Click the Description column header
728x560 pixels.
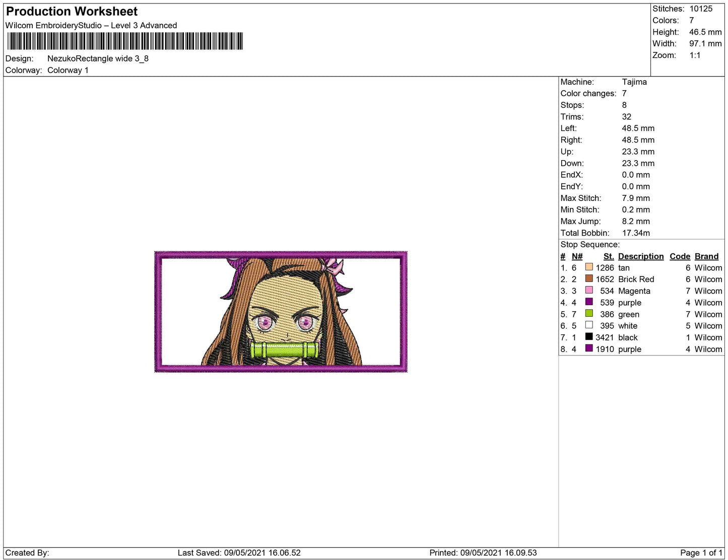(641, 256)
